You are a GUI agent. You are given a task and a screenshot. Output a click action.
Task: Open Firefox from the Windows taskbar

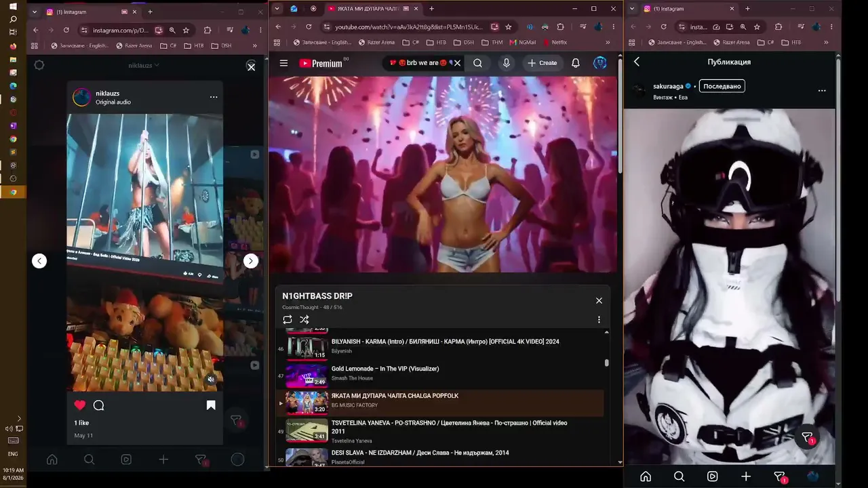coord(13,46)
